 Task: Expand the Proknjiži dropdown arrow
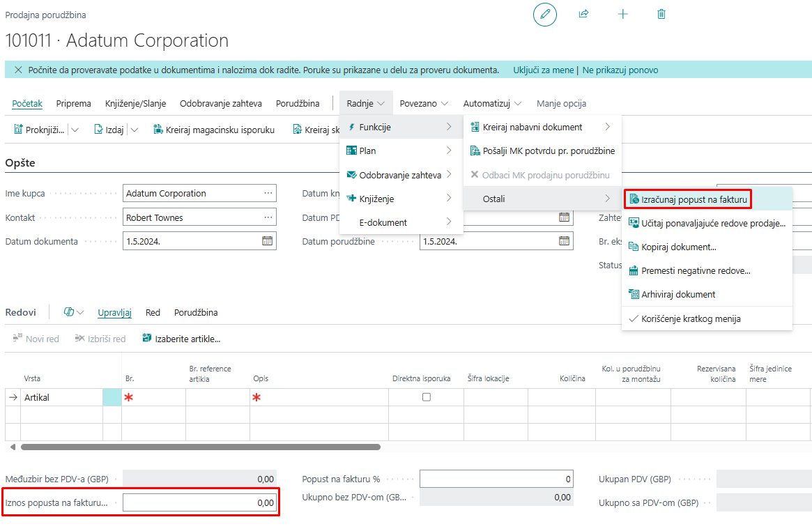(x=75, y=130)
